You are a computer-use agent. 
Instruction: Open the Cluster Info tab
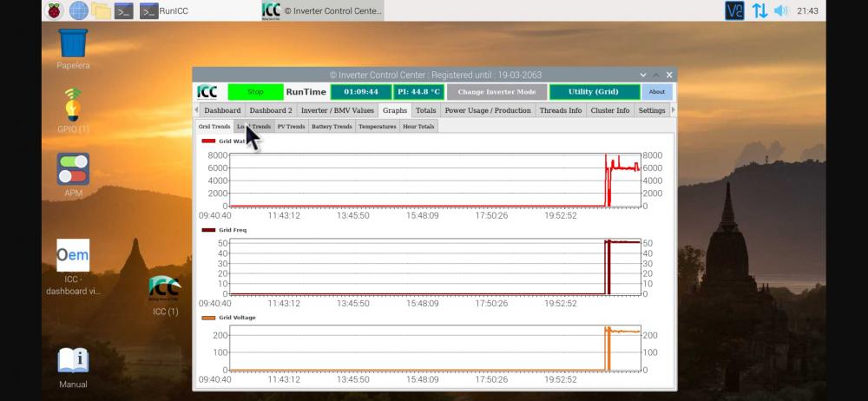[x=610, y=110]
